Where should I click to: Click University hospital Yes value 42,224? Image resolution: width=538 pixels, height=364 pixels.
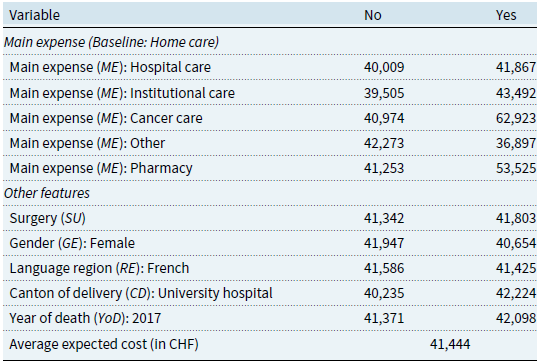pos(516,293)
